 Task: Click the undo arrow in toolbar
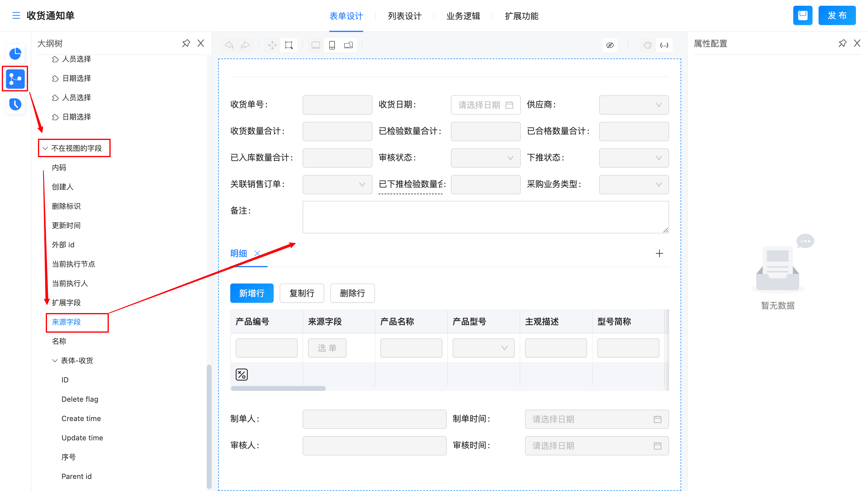click(229, 45)
